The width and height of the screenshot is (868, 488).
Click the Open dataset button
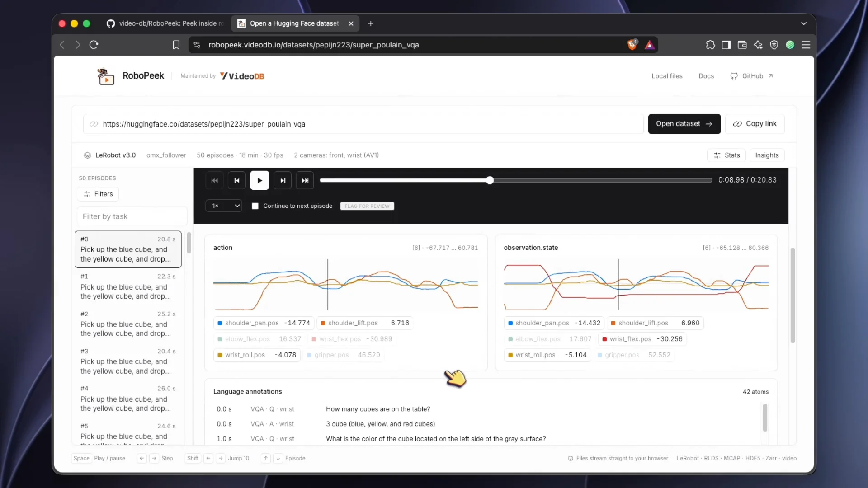[684, 124]
